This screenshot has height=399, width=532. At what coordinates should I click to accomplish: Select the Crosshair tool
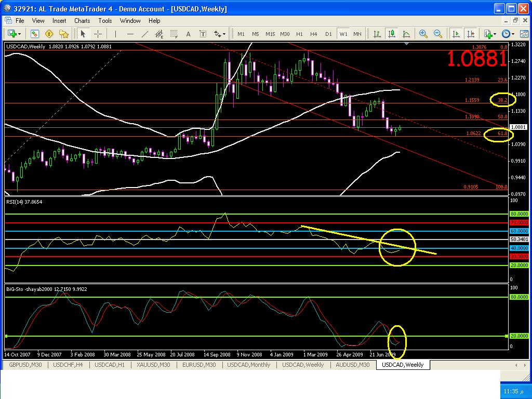(x=98, y=34)
